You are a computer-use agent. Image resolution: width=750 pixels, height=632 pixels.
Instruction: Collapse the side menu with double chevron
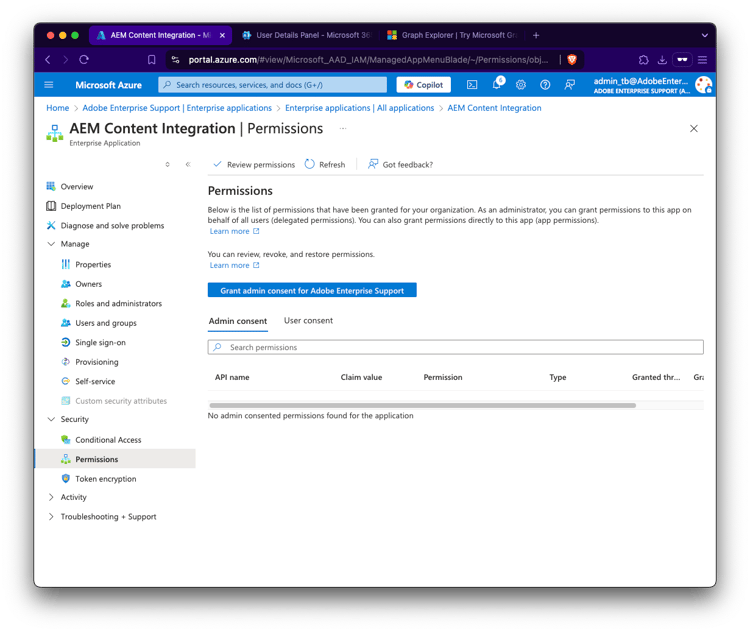click(188, 164)
